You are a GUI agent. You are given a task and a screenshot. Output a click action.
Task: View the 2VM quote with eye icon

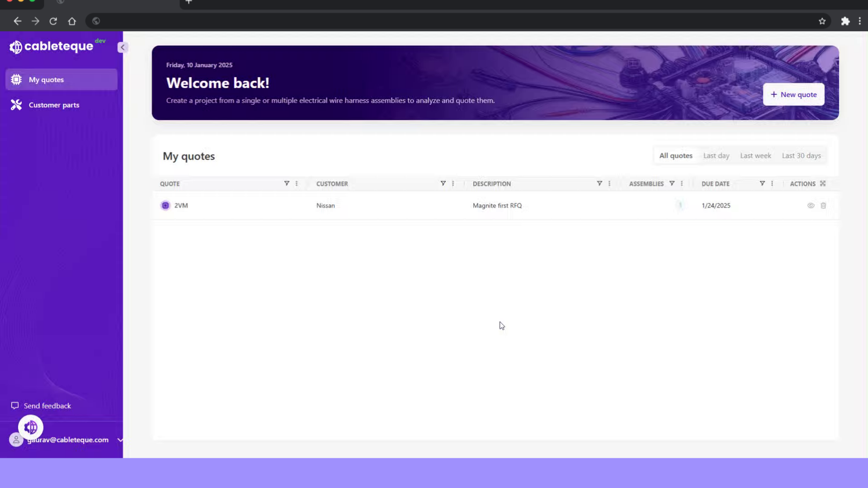pyautogui.click(x=811, y=206)
